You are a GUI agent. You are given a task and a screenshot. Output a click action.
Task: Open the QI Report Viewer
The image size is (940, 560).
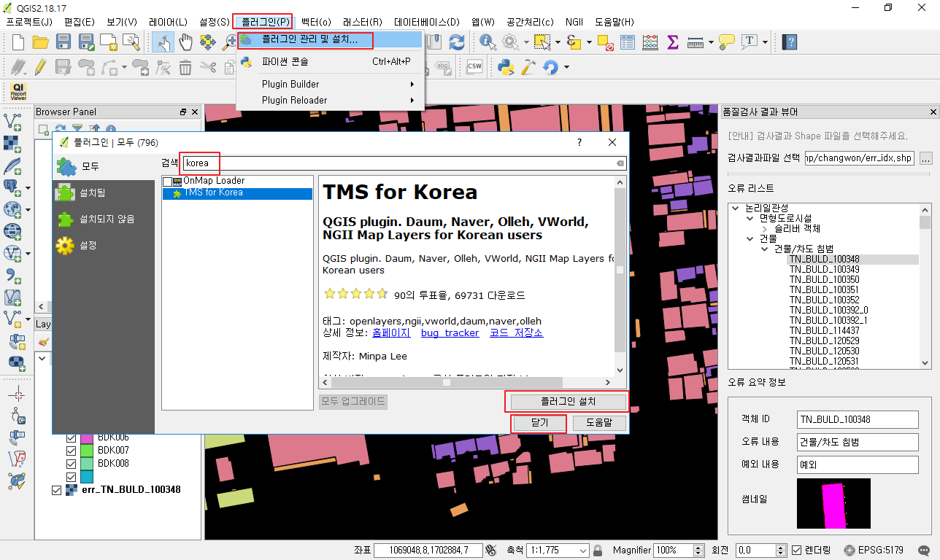click(18, 91)
